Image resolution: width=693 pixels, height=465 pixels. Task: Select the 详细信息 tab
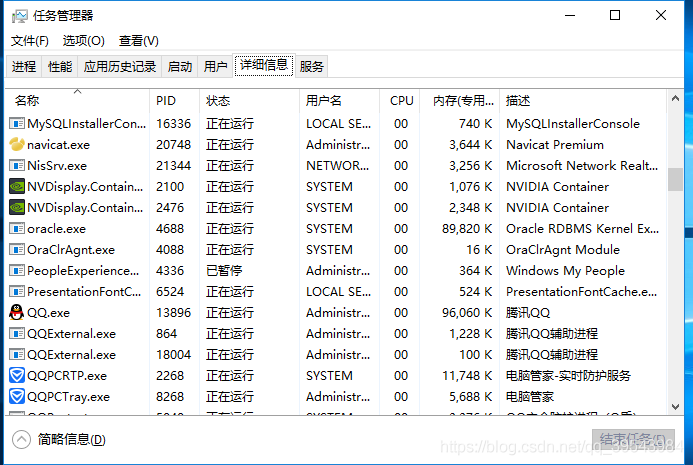pyautogui.click(x=264, y=65)
